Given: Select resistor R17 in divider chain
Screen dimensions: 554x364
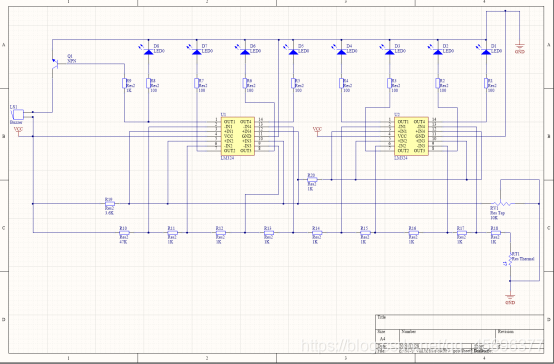Looking at the screenshot, I should [x=462, y=233].
